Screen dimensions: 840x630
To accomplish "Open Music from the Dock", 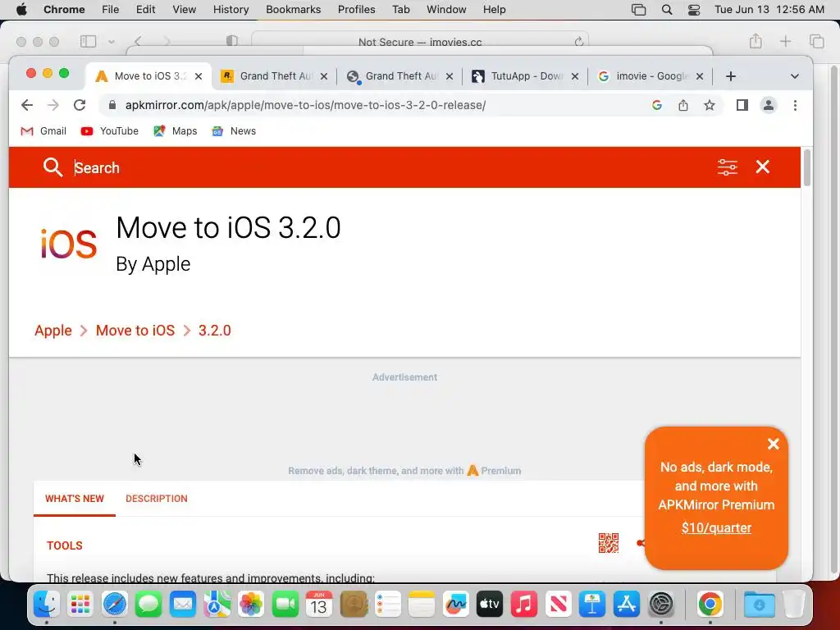I will pyautogui.click(x=523, y=605).
